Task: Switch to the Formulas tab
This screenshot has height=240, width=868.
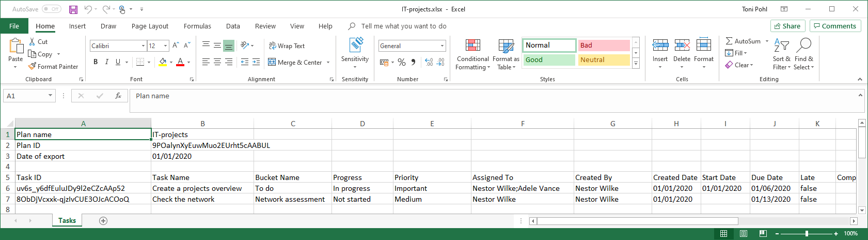Action: pos(197,26)
